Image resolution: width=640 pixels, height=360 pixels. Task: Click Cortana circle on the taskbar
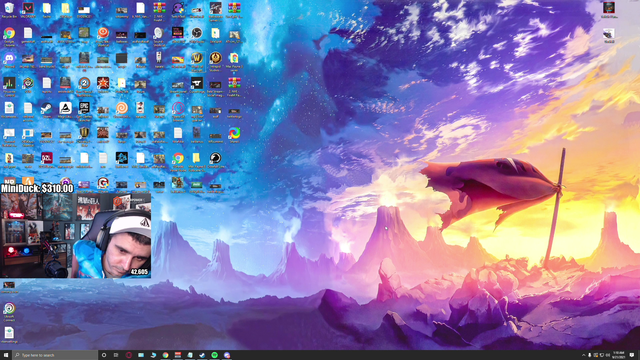click(x=104, y=355)
